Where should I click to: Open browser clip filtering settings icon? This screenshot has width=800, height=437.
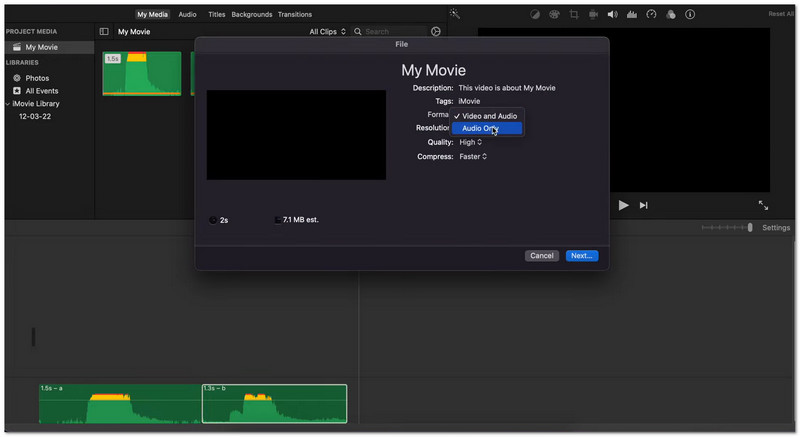[435, 32]
